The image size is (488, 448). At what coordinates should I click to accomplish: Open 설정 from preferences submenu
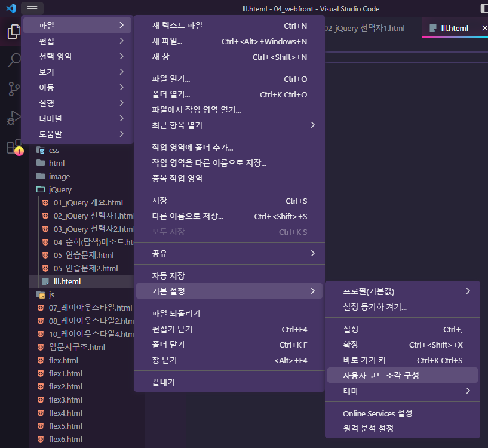pyautogui.click(x=403, y=329)
